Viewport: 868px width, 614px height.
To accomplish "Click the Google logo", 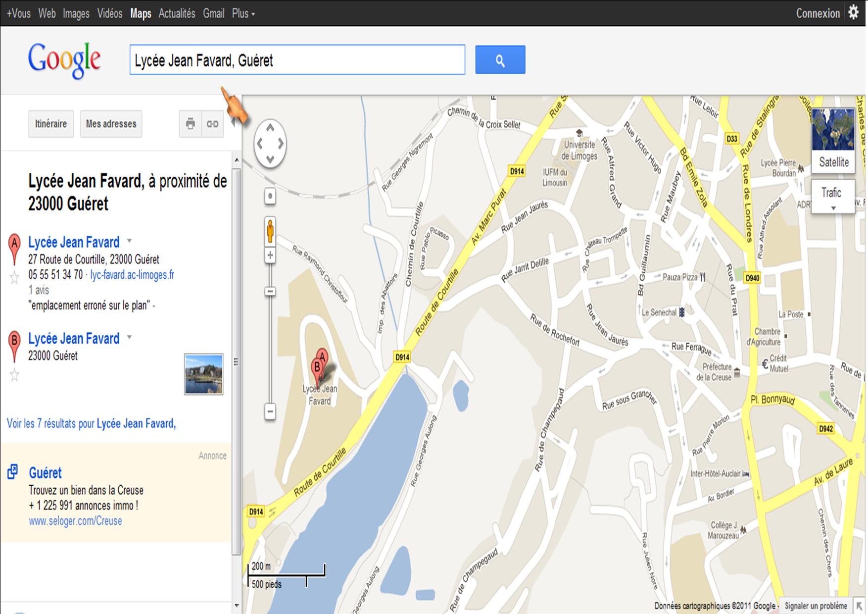I will (64, 60).
